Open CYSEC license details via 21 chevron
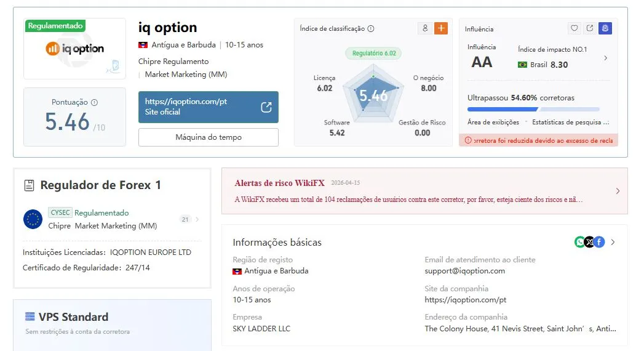 pos(197,219)
